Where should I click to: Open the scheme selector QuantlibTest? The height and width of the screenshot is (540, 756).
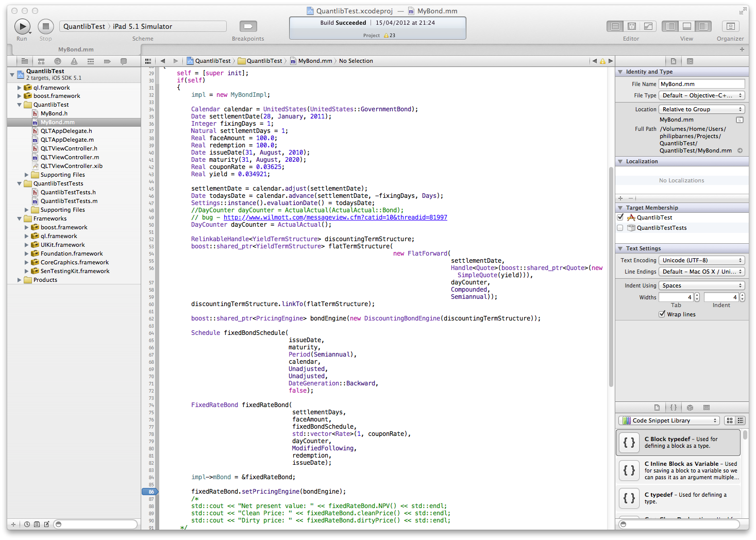(84, 26)
